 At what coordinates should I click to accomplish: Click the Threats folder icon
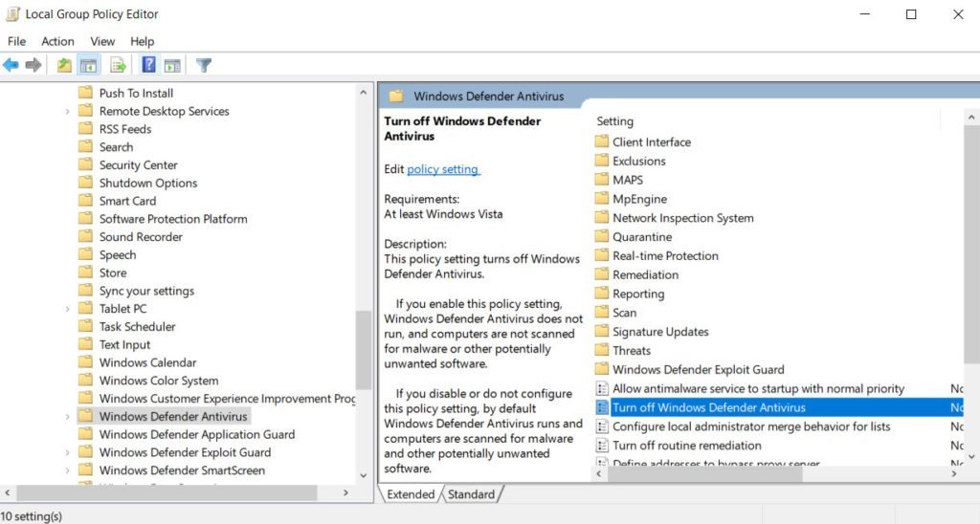pyautogui.click(x=601, y=350)
